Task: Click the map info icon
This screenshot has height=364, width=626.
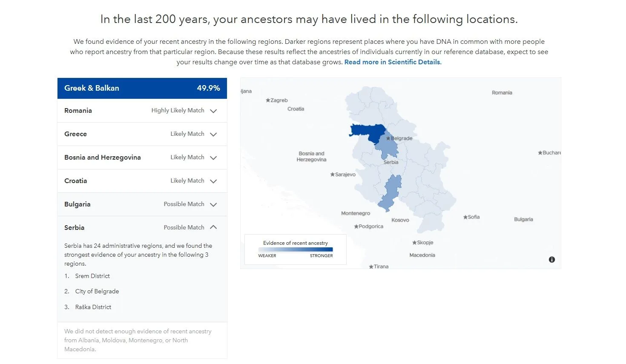Action: (x=552, y=260)
